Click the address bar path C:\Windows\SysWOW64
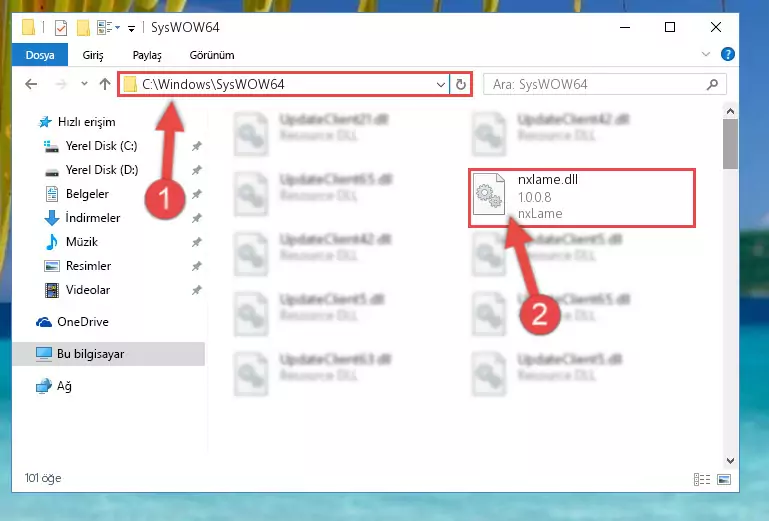The width and height of the screenshot is (769, 521). [213, 84]
